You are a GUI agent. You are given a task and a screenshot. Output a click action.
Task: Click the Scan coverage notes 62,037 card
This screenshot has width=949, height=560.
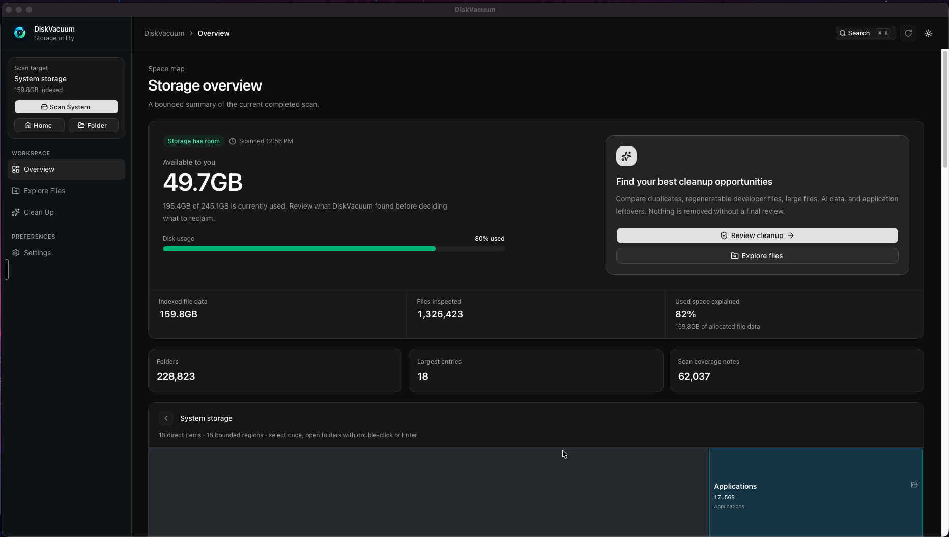click(x=797, y=370)
